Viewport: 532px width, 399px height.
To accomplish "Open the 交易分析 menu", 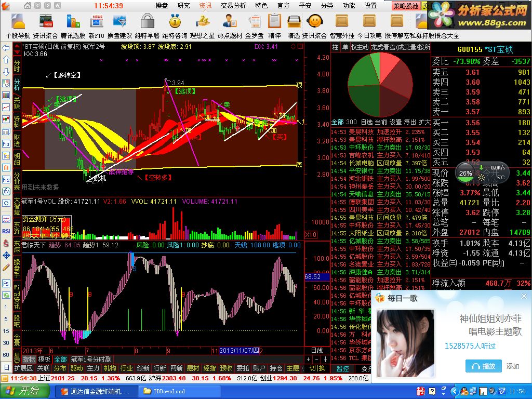I will pos(233,5).
